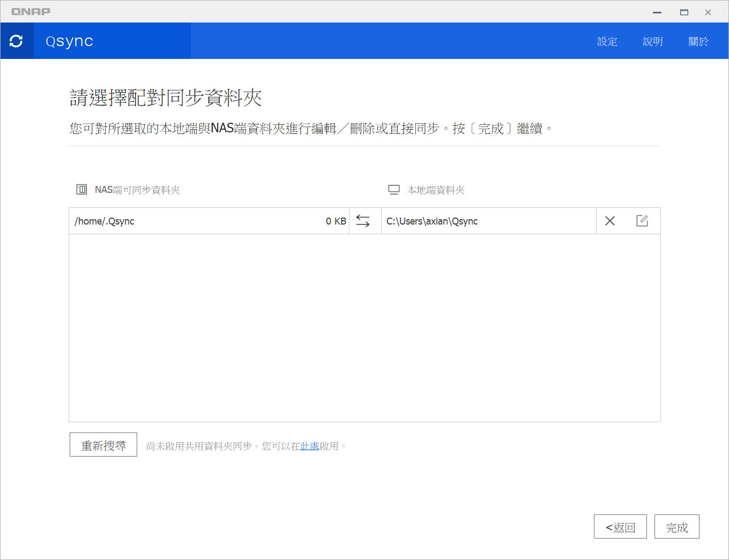The image size is (729, 560).
Task: Click the computer icon beside 本地端資料夾
Action: point(394,189)
